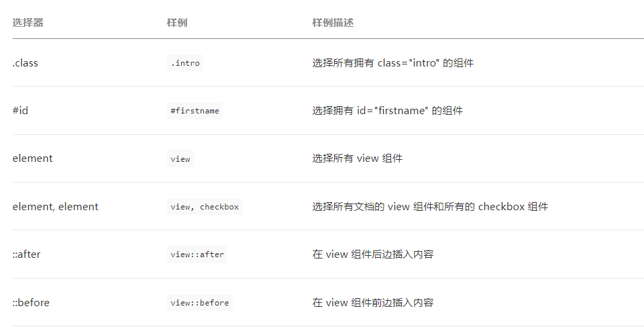Click the .intro code sample
The width and height of the screenshot is (644, 327).
coord(185,63)
